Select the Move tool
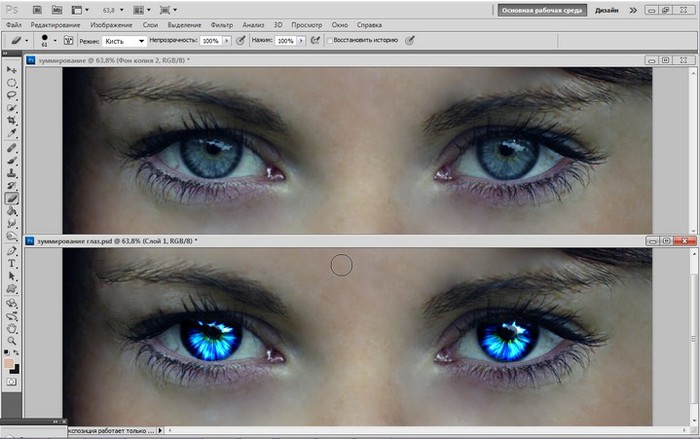This screenshot has height=439, width=700. [12, 70]
